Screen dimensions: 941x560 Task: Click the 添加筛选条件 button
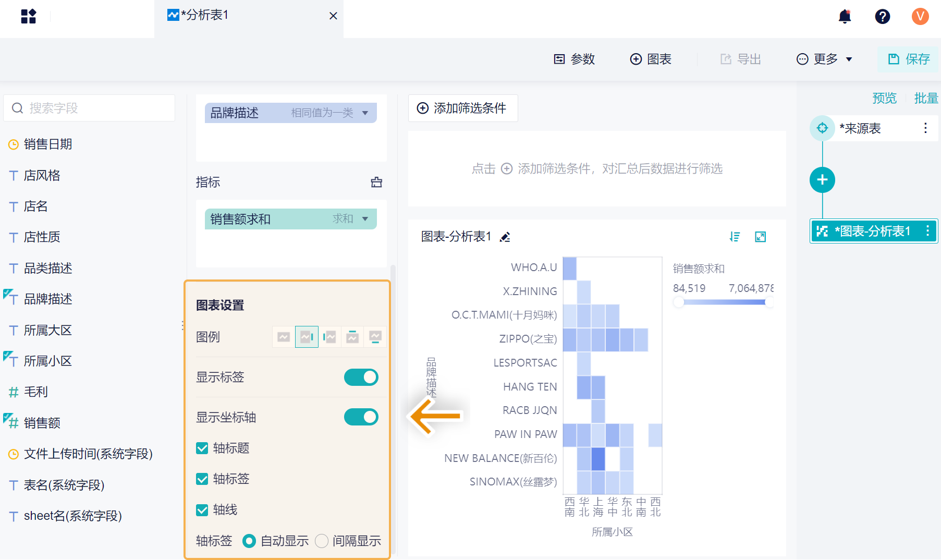click(462, 108)
